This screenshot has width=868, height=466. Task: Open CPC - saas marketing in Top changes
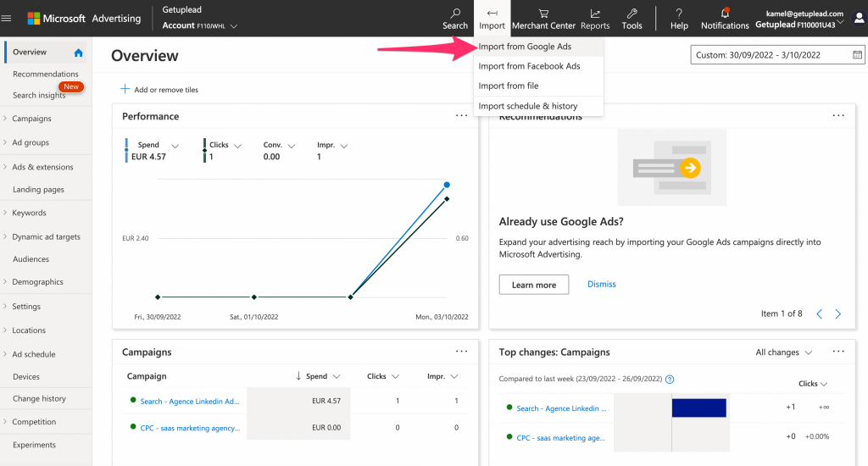561,438
